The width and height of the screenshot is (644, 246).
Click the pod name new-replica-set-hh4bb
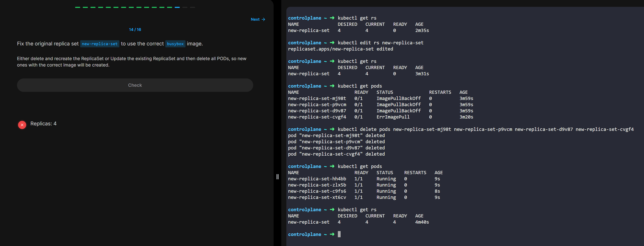[317, 179]
